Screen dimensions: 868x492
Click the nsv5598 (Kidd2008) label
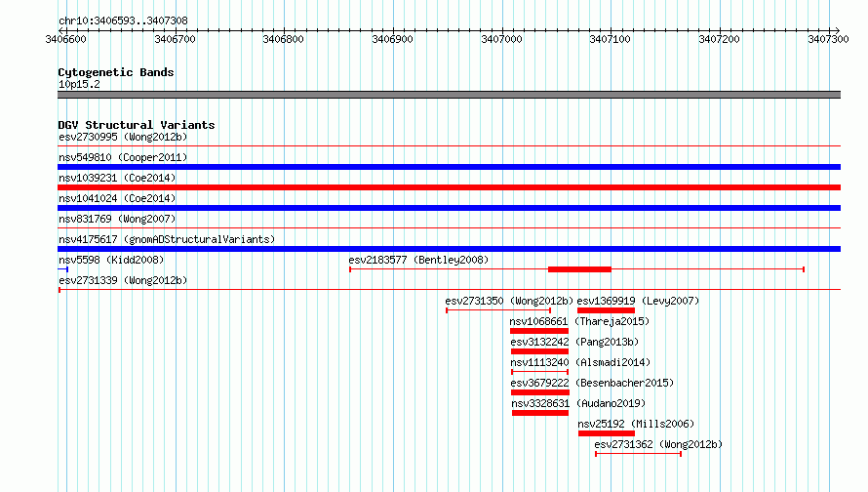(x=111, y=260)
